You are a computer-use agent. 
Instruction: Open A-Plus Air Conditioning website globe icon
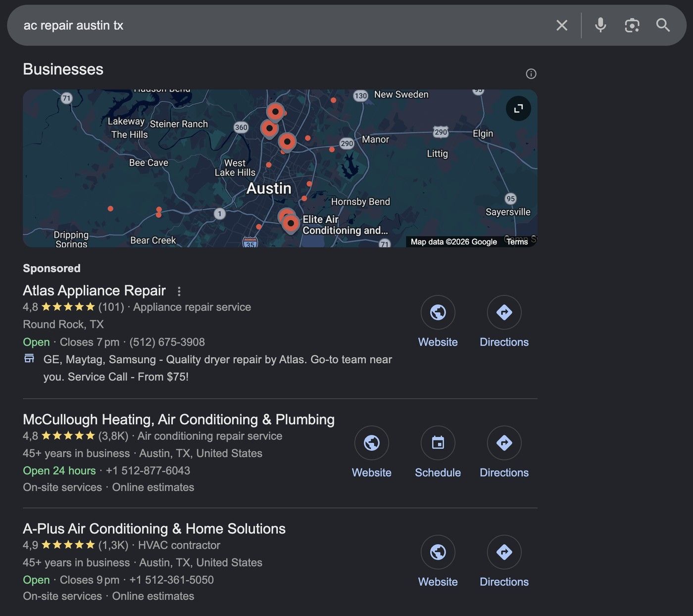pos(438,552)
